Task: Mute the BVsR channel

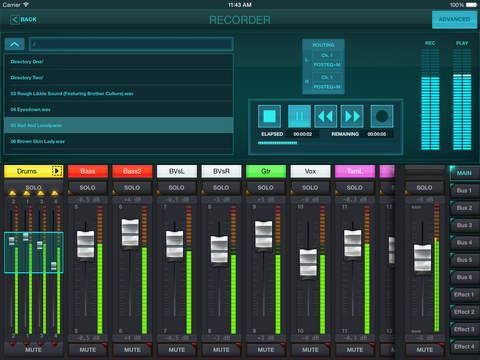Action: coord(221,350)
